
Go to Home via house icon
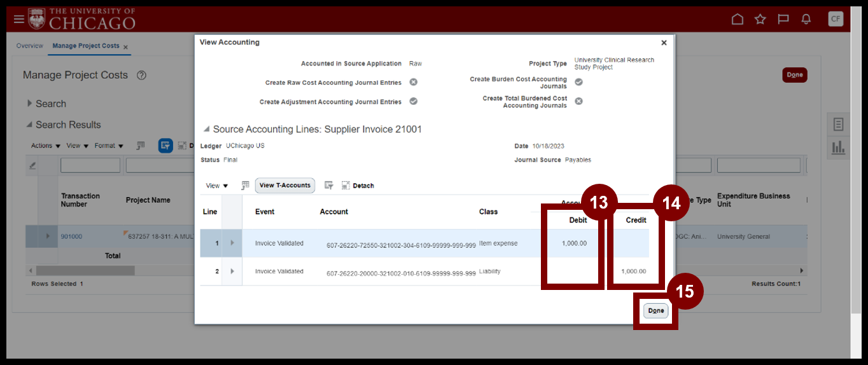pos(737,19)
